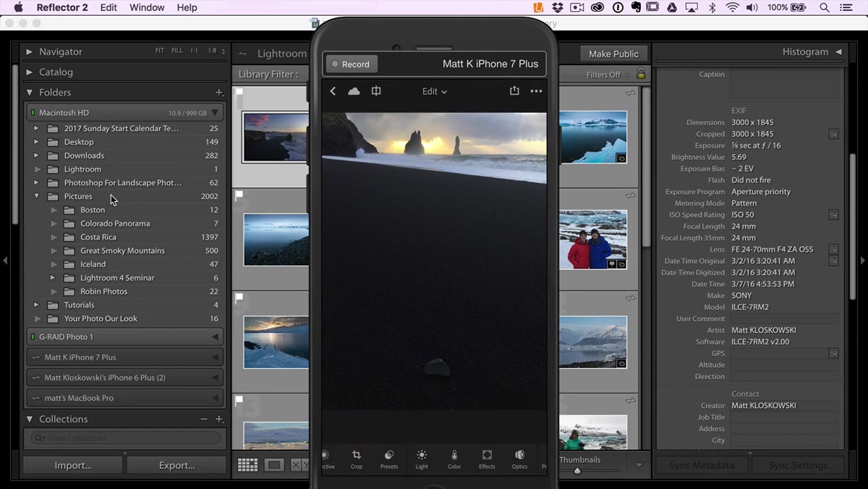The width and height of the screenshot is (868, 489).
Task: Click the arrow button beside the GPS field
Action: tap(833, 354)
